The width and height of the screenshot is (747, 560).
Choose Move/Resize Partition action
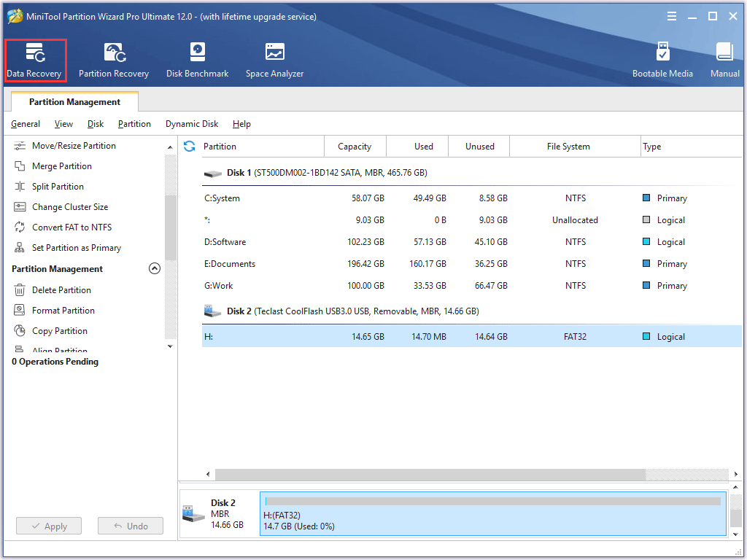[74, 146]
